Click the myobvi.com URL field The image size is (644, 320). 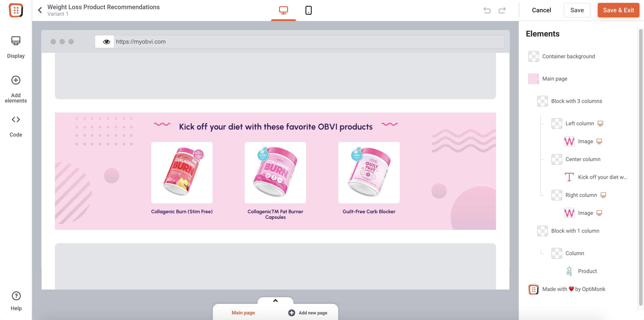(x=309, y=42)
